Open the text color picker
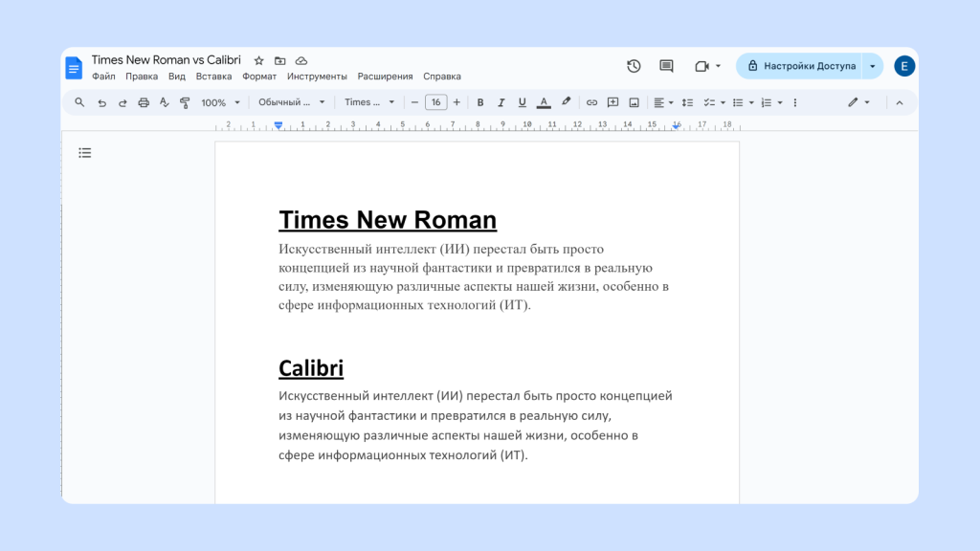The image size is (980, 551). (x=544, y=101)
